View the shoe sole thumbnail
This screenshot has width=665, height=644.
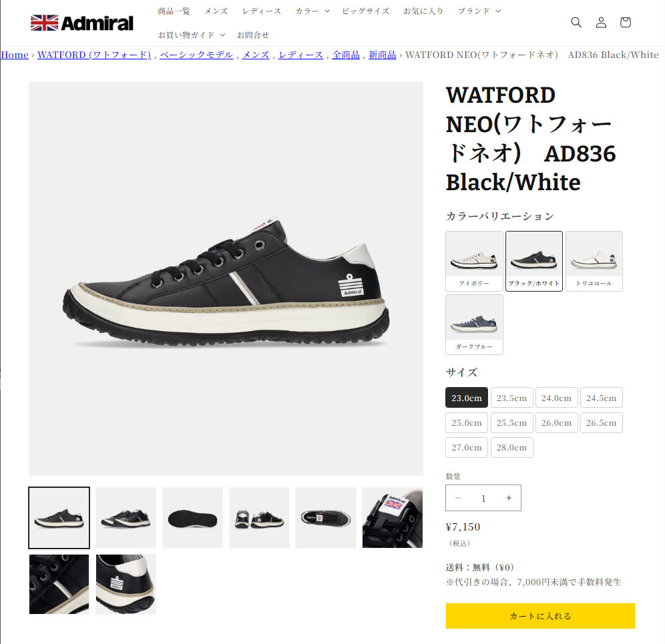pos(192,518)
